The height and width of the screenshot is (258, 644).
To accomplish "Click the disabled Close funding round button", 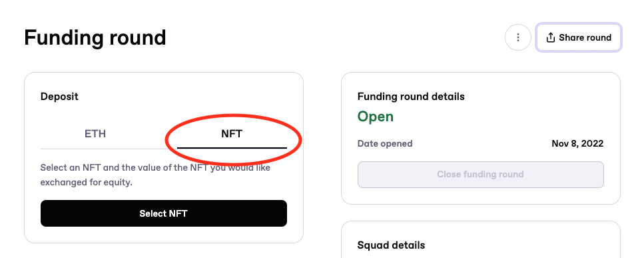I will click(481, 174).
